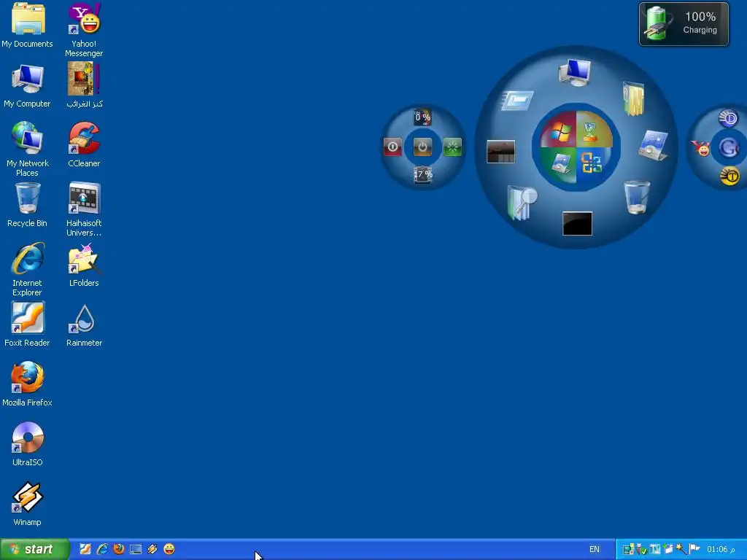The width and height of the screenshot is (747, 560).
Task: Click the battery 100% Charging widget
Action: click(684, 24)
